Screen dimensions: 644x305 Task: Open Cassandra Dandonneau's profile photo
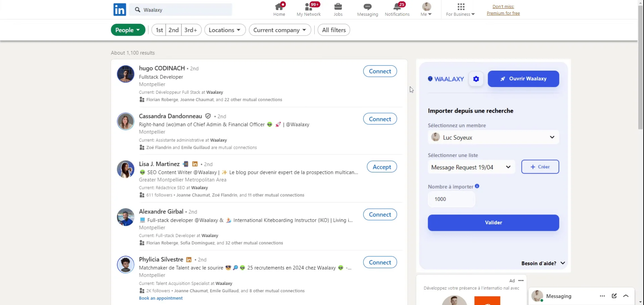point(125,121)
